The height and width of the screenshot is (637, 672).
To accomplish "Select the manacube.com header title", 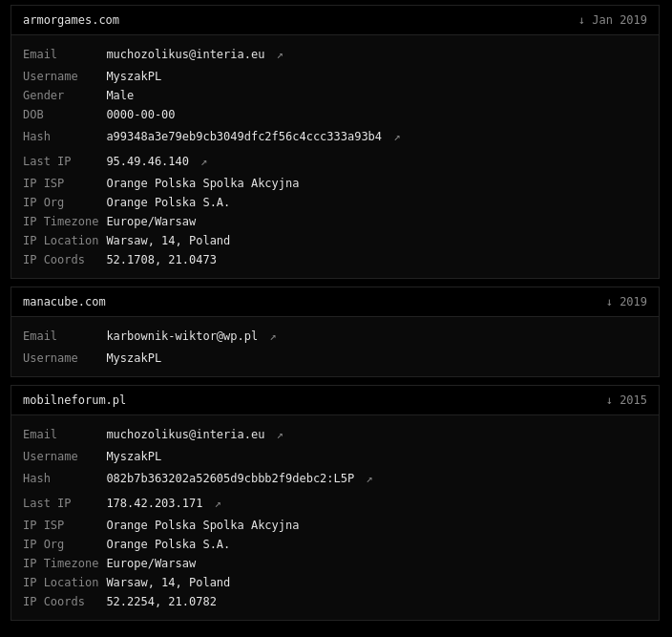I will pos(64,302).
